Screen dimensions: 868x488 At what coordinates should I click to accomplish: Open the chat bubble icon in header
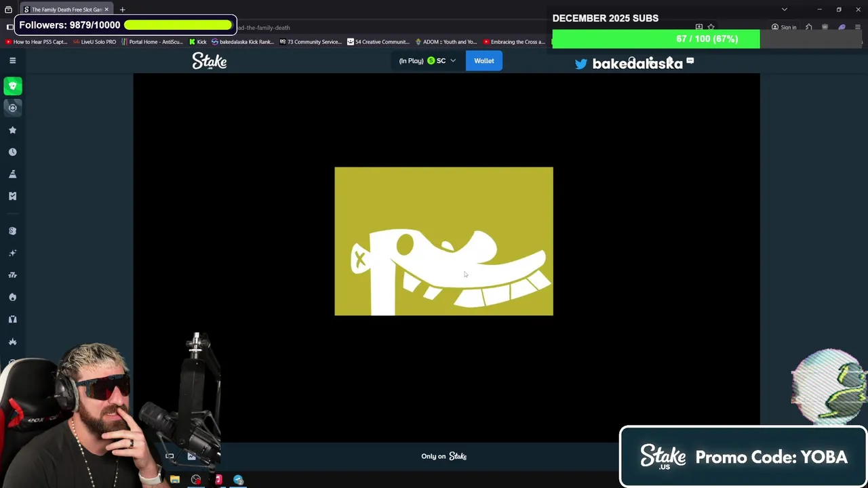click(x=690, y=61)
